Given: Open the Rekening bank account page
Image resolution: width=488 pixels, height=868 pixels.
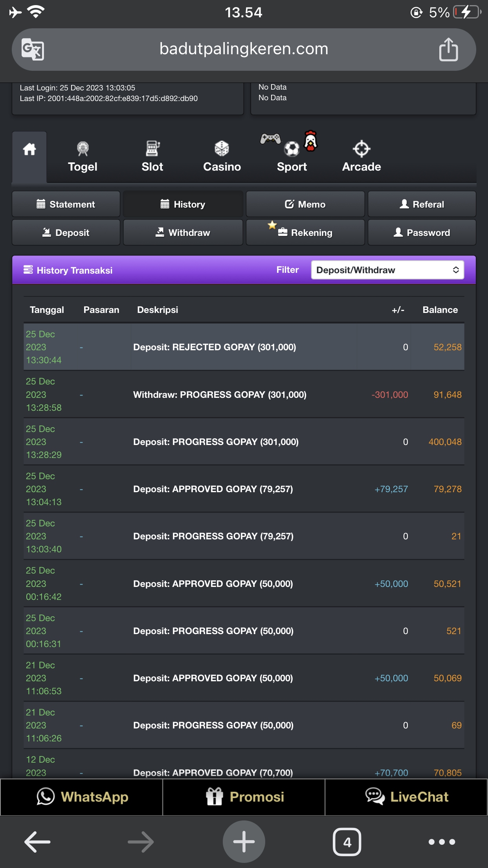Looking at the screenshot, I should [305, 233].
